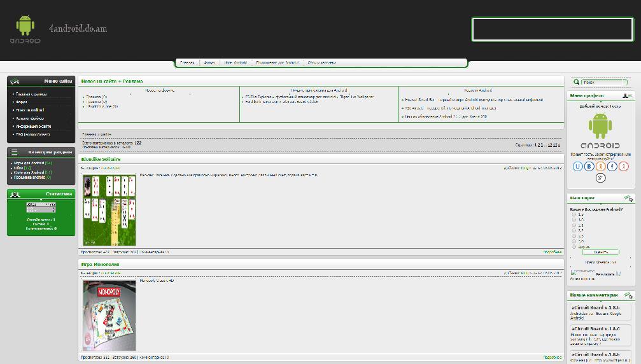Open "FAQ" in the left site menu
This screenshot has width=641, height=364.
[x=32, y=134]
